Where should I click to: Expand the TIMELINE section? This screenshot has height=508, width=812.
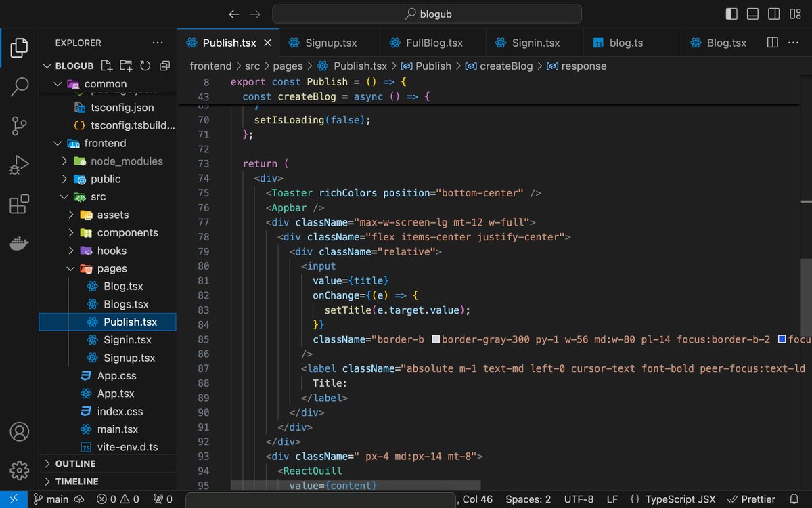[108, 481]
